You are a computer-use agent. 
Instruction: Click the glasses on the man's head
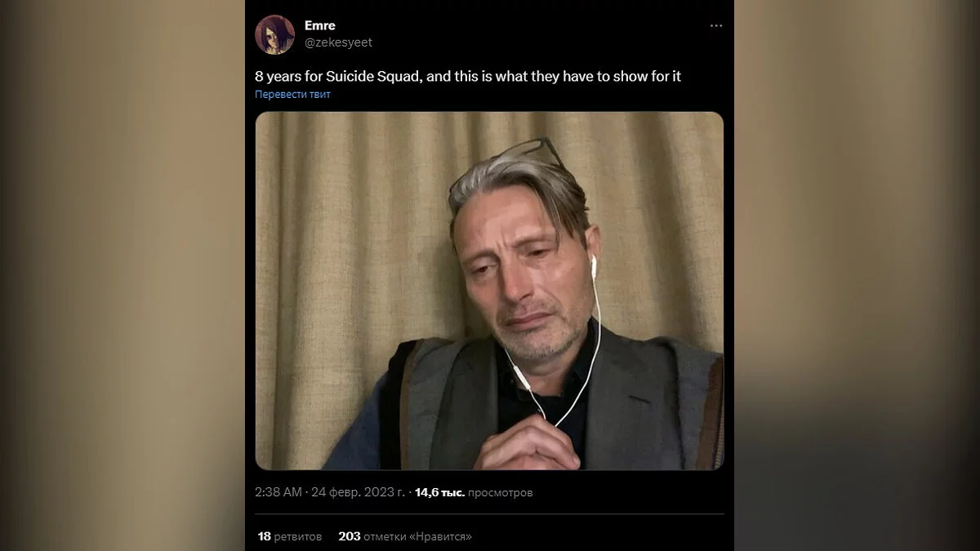(x=532, y=151)
